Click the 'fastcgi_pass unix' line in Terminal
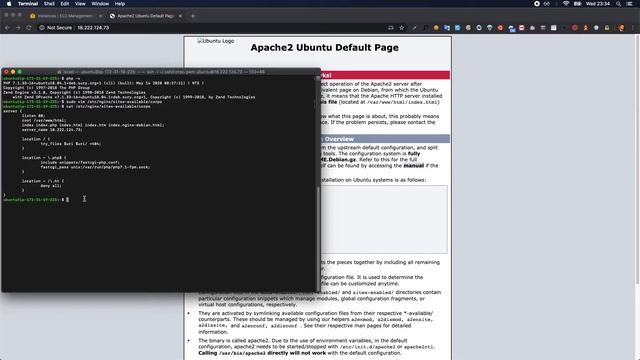Screen dimensions: 640x360 [95, 167]
